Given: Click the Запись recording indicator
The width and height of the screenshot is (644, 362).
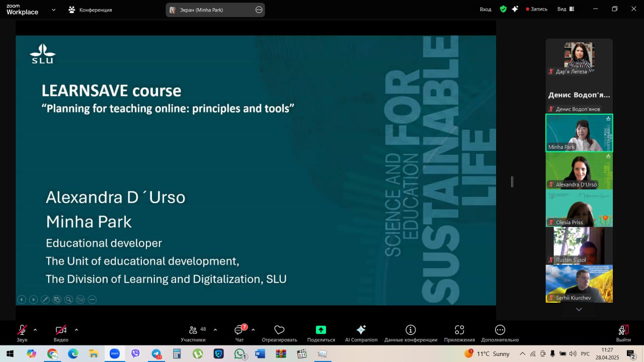Looking at the screenshot, I should (x=537, y=9).
